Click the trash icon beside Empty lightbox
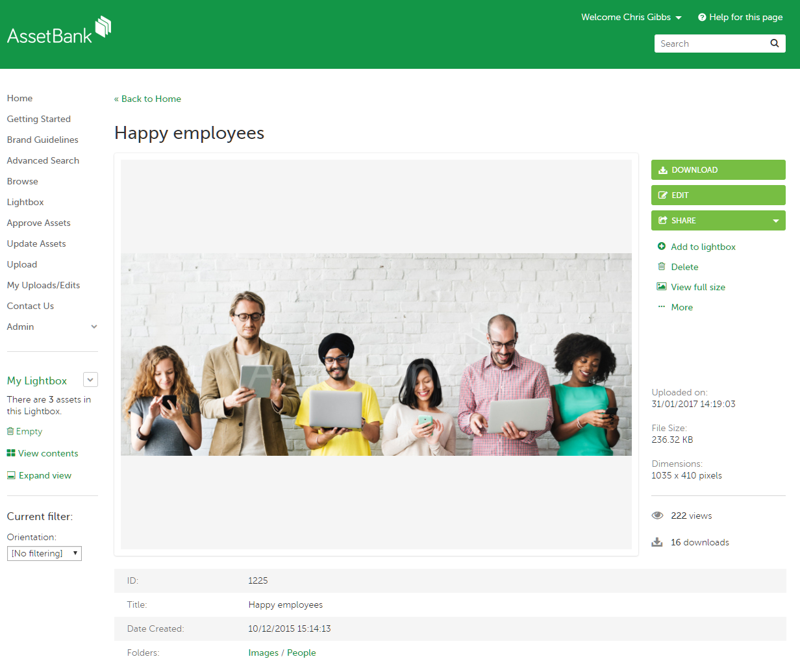Screen dimensions: 800x672 click(x=10, y=431)
